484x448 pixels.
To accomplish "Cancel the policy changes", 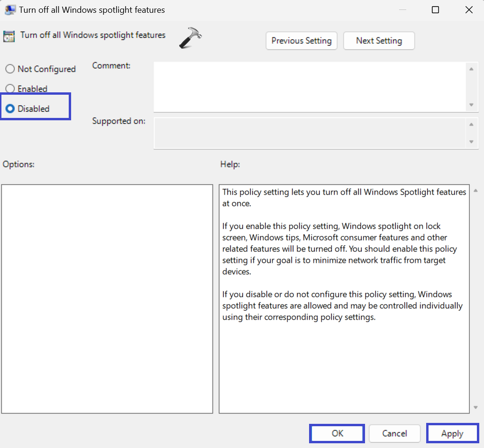I will click(394, 433).
